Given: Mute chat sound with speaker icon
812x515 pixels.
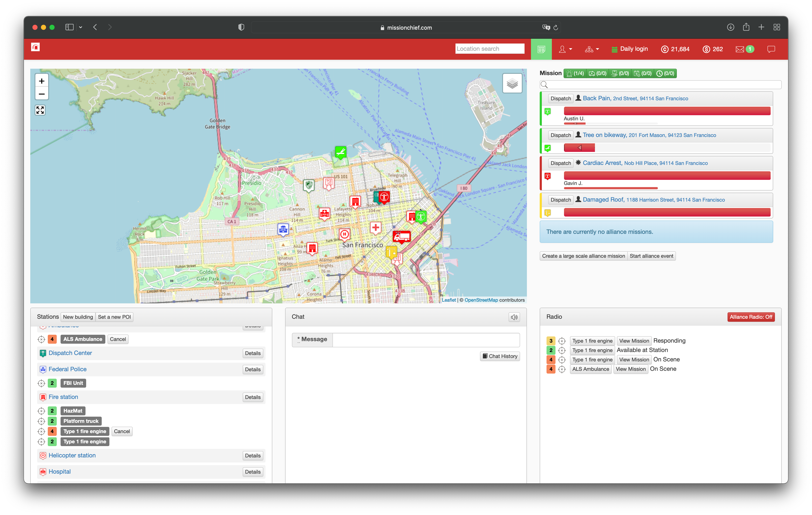Looking at the screenshot, I should coord(514,317).
